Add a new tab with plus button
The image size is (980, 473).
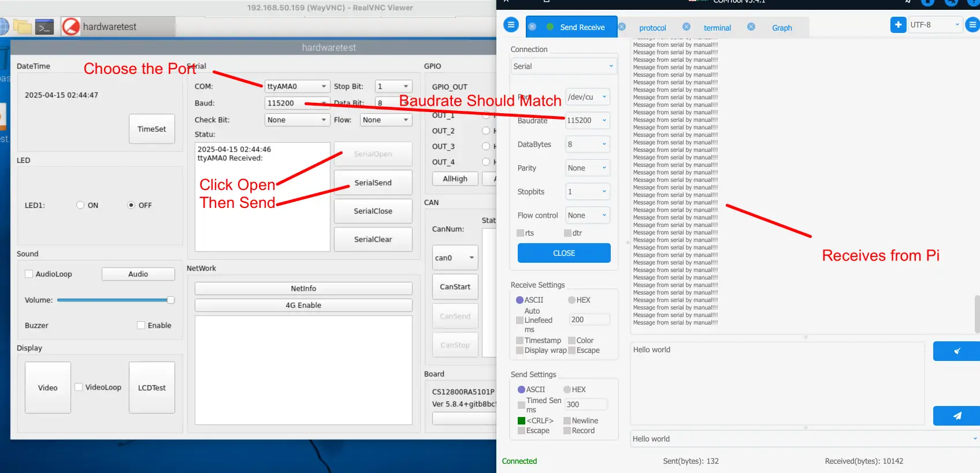[899, 25]
